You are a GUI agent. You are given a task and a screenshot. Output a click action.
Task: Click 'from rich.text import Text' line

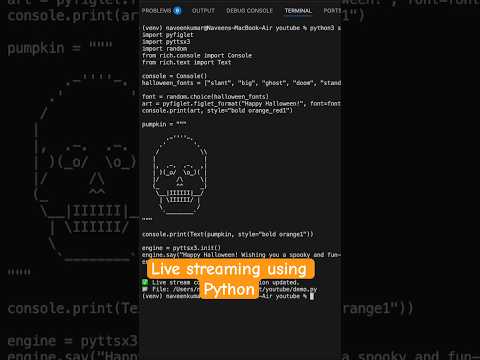tap(186, 62)
